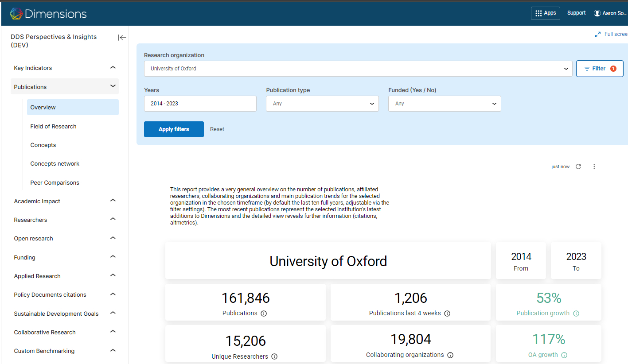Click the 117% OA growth value
This screenshot has width=628, height=364.
(x=549, y=340)
